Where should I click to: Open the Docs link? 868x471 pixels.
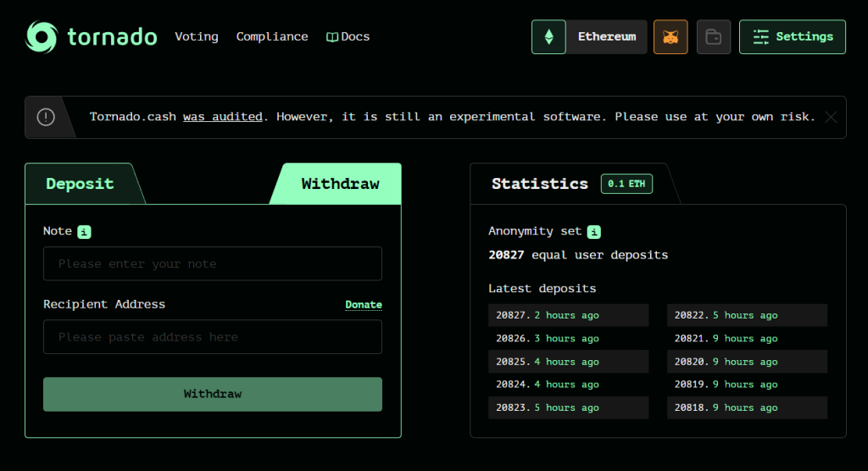[x=348, y=36]
